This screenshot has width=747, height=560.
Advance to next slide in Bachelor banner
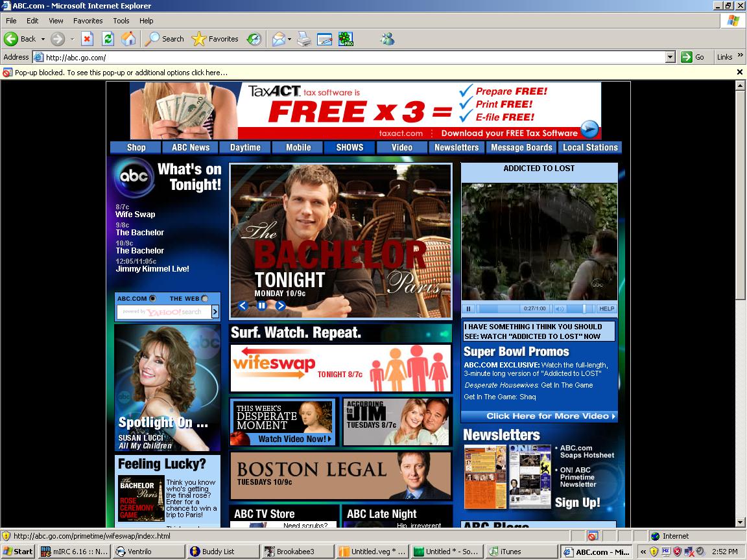tap(281, 306)
